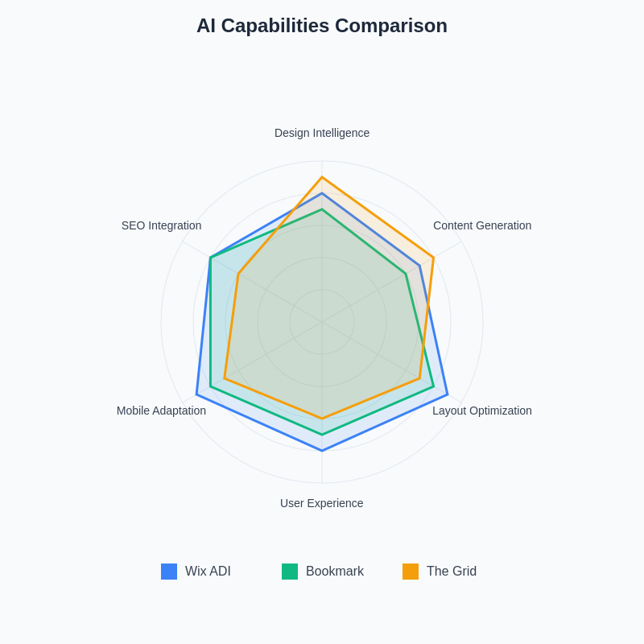644x644 pixels.
Task: Toggle the Wix ADI legend label
Action: pyautogui.click(x=208, y=572)
